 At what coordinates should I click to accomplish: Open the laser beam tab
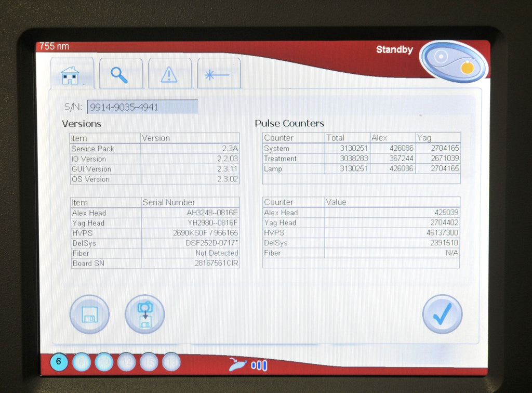pos(219,74)
